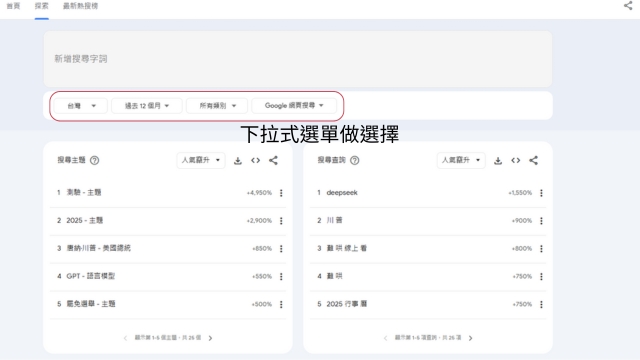
Task: Open more options for 難哄 +750% row
Action: pos(541,276)
